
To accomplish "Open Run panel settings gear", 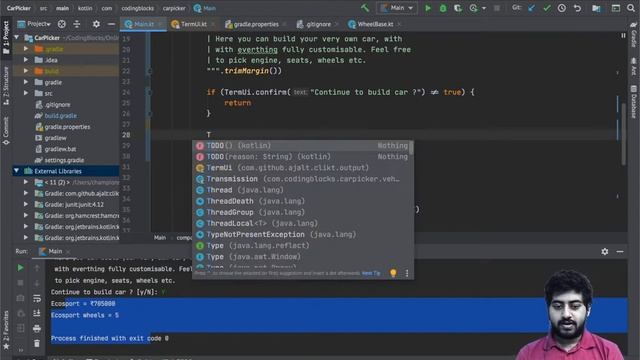I will [604, 251].
